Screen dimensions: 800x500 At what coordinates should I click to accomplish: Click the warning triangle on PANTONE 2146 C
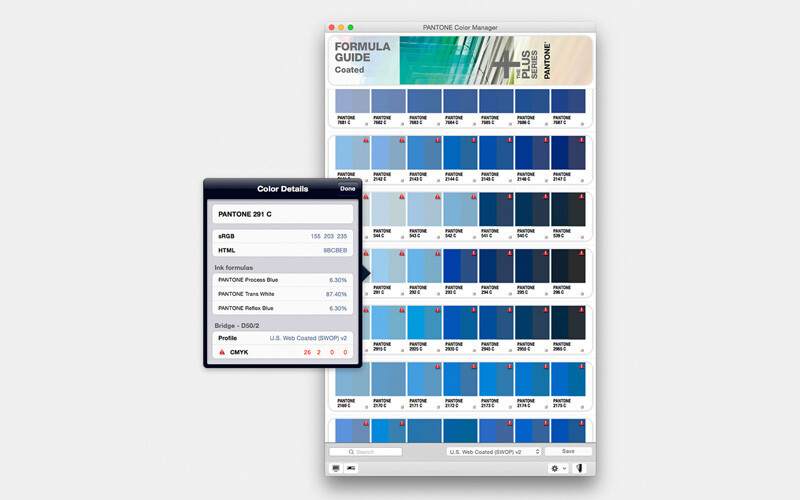[545, 140]
